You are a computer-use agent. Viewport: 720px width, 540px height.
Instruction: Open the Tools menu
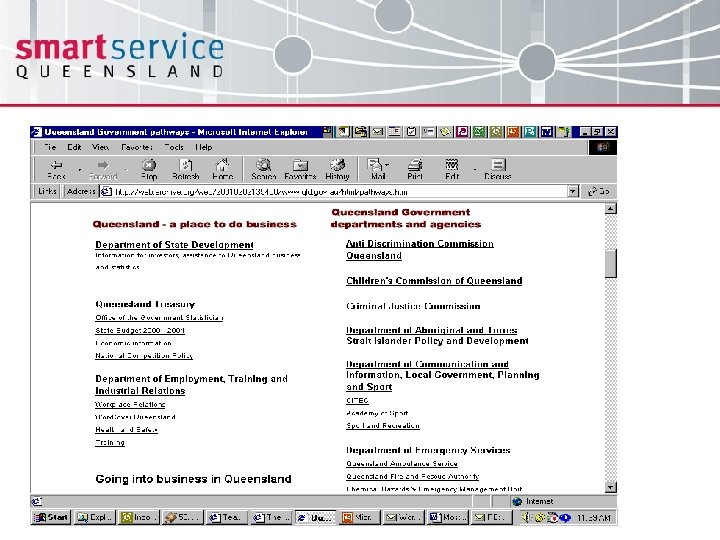(x=174, y=147)
